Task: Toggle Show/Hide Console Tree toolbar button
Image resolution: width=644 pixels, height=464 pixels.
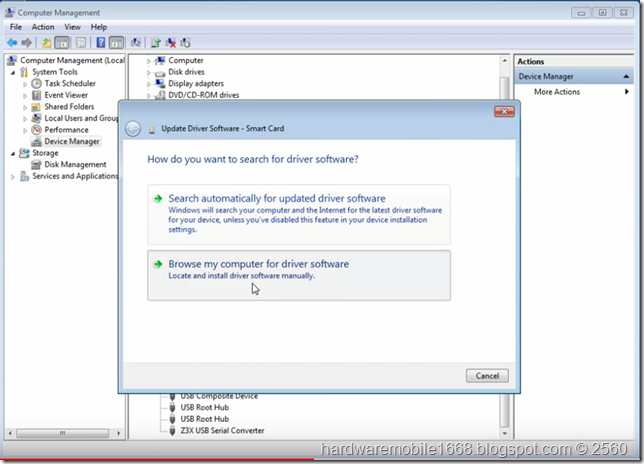Action: click(62, 42)
